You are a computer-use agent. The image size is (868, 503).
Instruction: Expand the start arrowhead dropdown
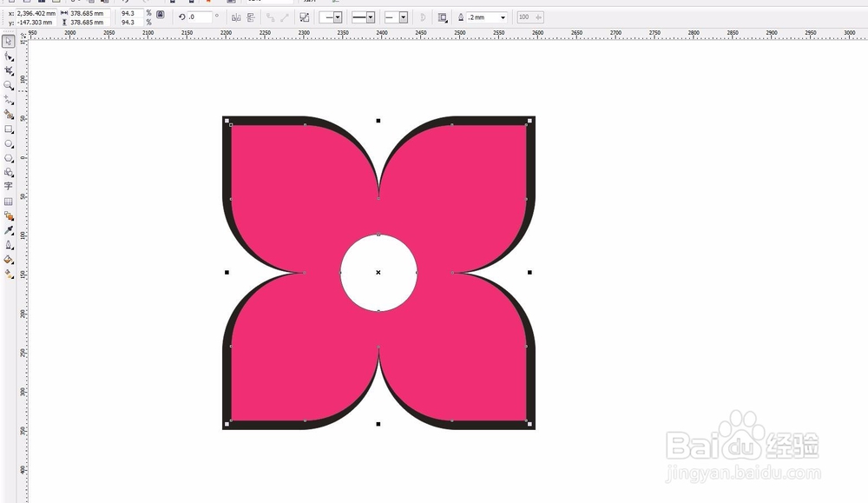331,17
